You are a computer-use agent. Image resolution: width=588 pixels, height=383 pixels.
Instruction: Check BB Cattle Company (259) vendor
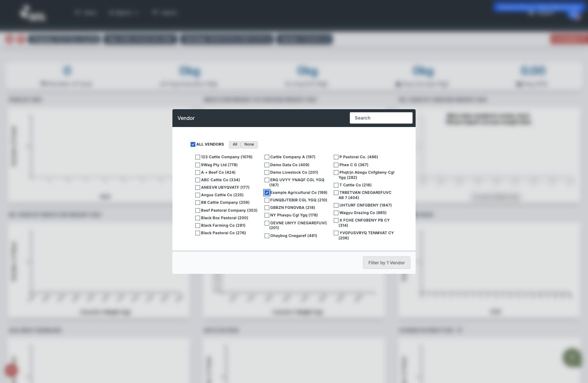click(x=198, y=203)
